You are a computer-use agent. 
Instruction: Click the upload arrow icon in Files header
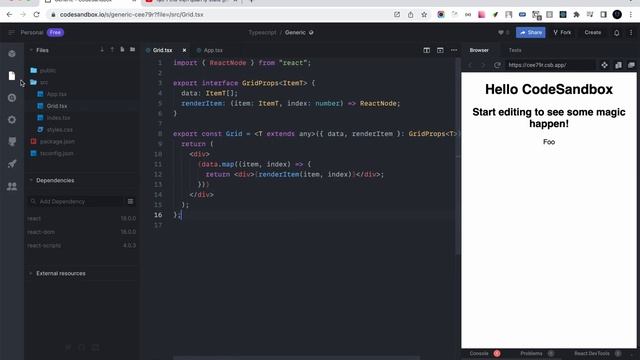[x=112, y=50]
